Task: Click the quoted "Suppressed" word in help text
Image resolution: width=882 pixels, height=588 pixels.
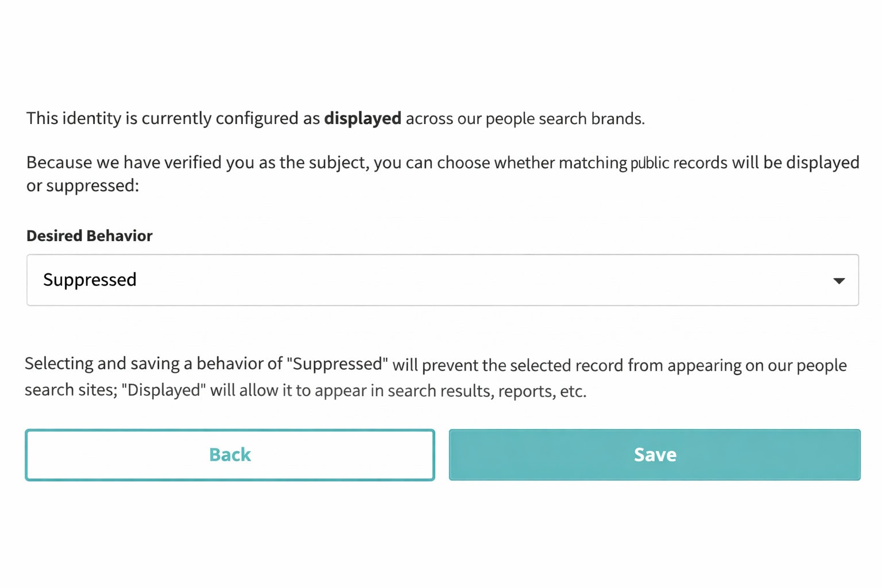Action: tap(337, 365)
